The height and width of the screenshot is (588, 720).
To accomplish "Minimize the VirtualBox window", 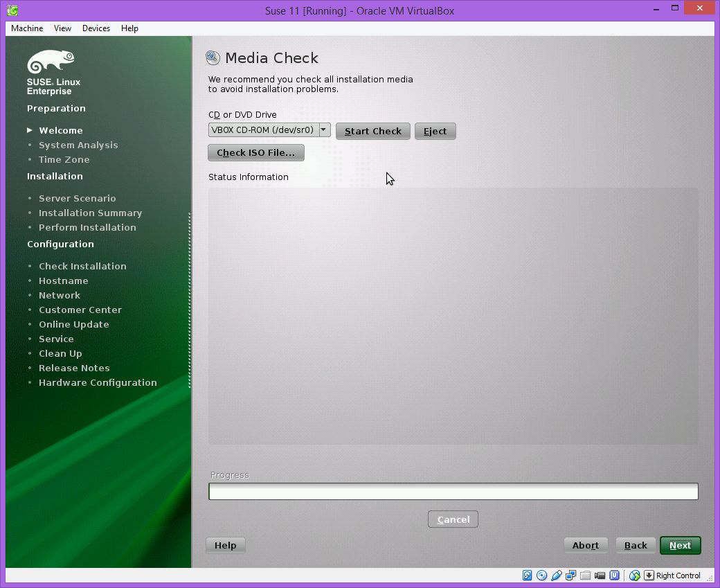I will tap(656, 8).
